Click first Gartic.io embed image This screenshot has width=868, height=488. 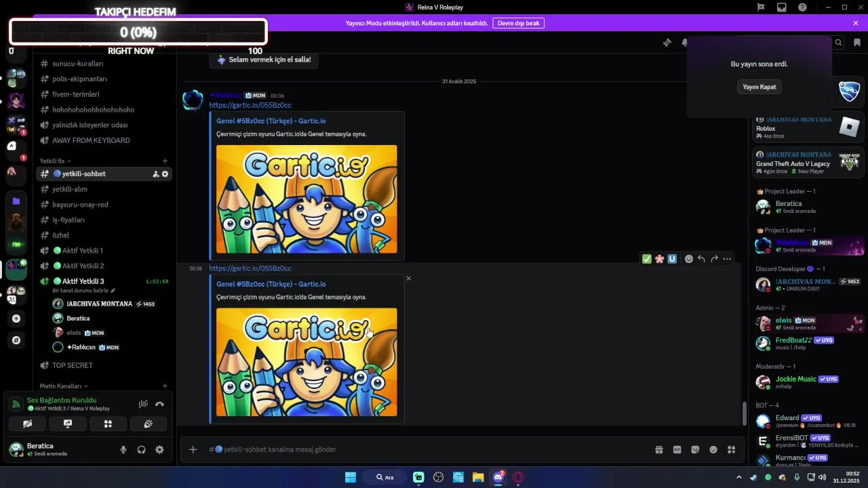point(307,199)
